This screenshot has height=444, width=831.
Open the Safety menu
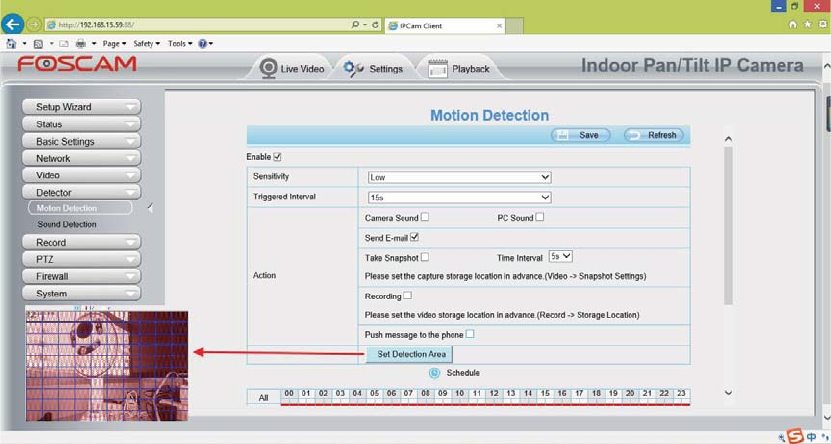(x=146, y=43)
